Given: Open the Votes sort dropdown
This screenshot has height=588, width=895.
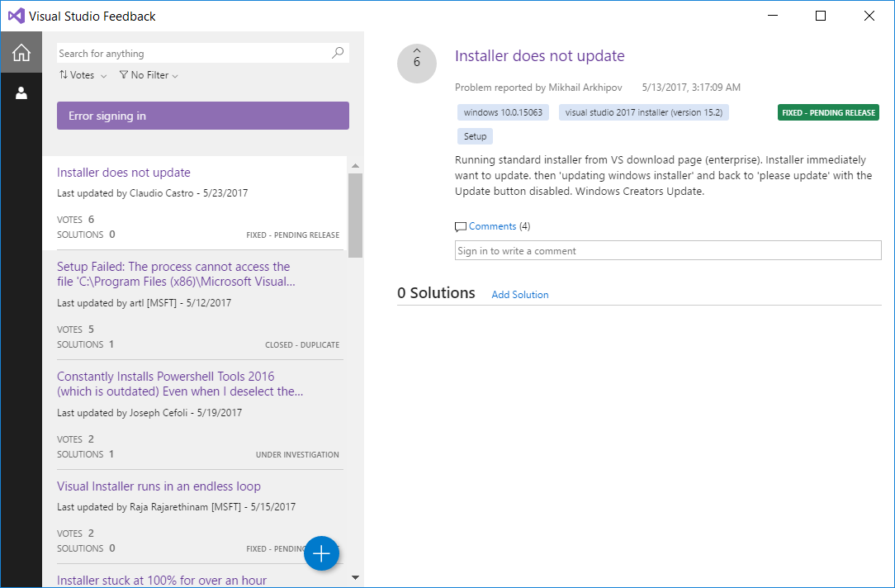Looking at the screenshot, I should pos(83,75).
